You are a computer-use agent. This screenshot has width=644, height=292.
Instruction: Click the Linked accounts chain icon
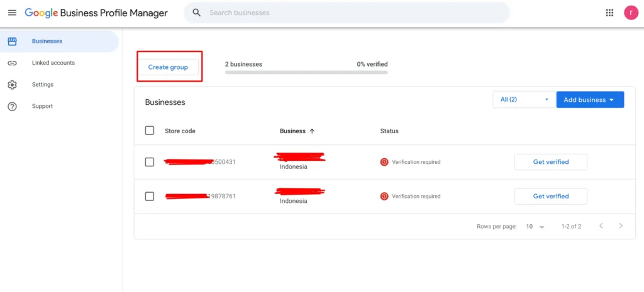click(x=13, y=63)
